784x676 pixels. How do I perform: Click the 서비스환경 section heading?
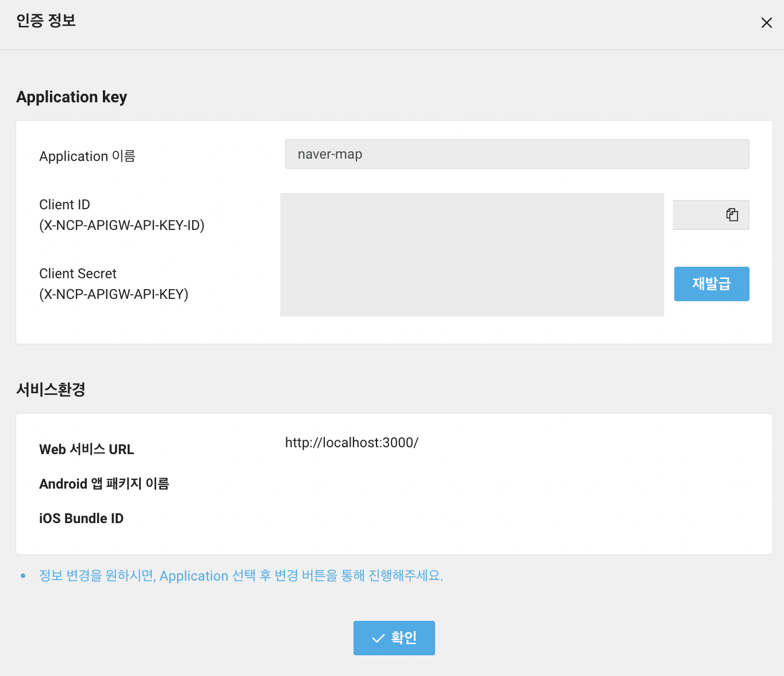51,390
